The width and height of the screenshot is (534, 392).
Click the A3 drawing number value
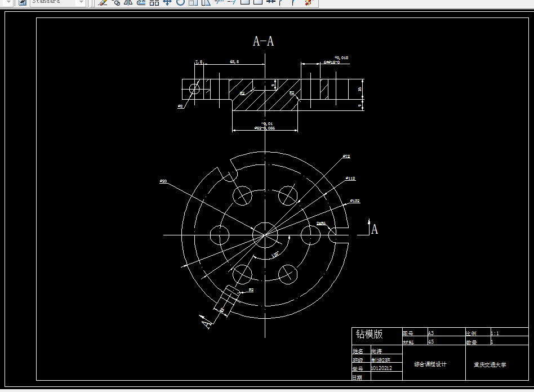pyautogui.click(x=431, y=333)
